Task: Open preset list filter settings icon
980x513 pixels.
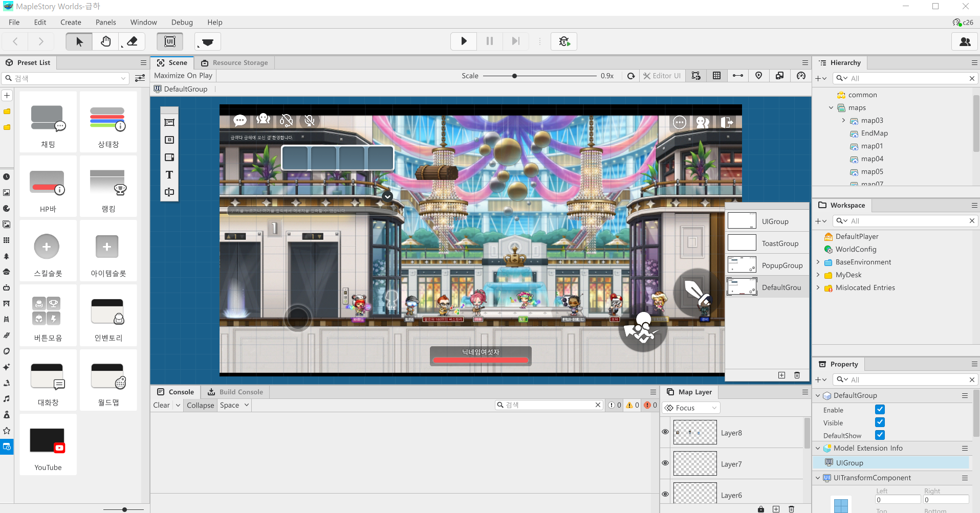Action: (x=140, y=78)
